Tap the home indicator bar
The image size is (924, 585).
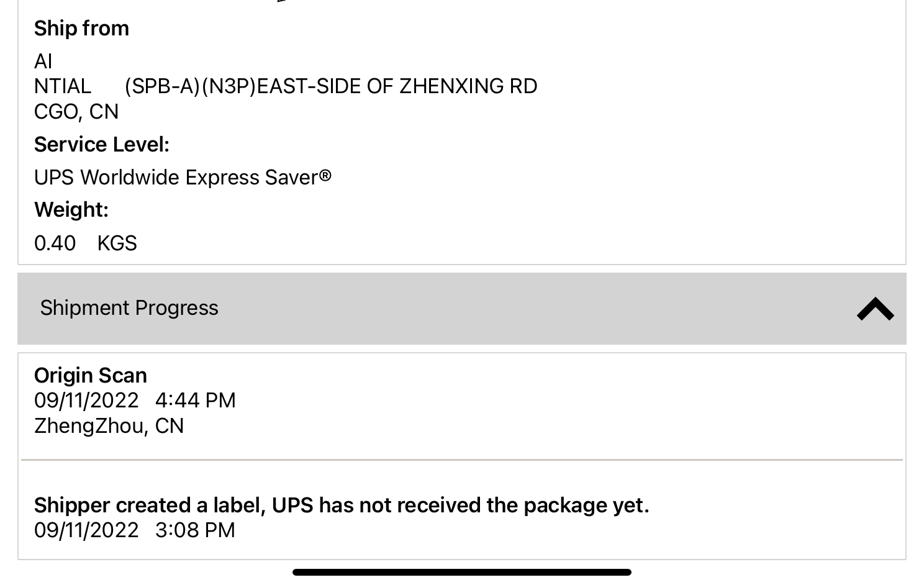[461, 572]
